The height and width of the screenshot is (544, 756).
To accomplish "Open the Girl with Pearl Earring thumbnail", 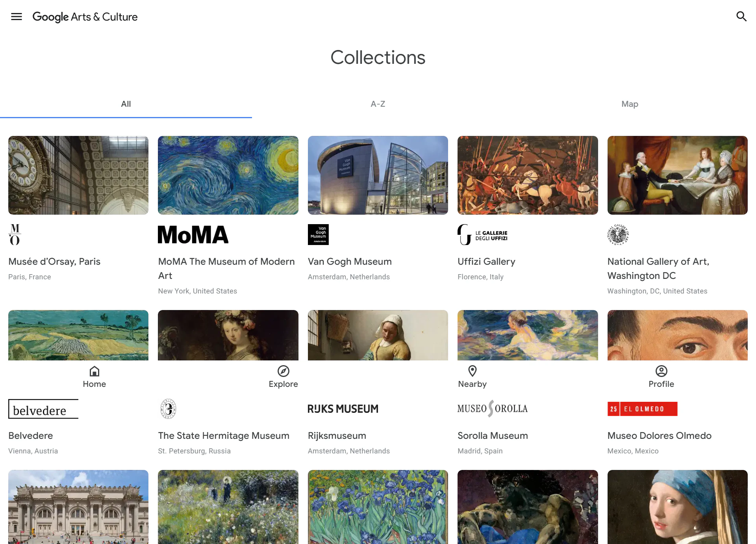I will click(677, 507).
